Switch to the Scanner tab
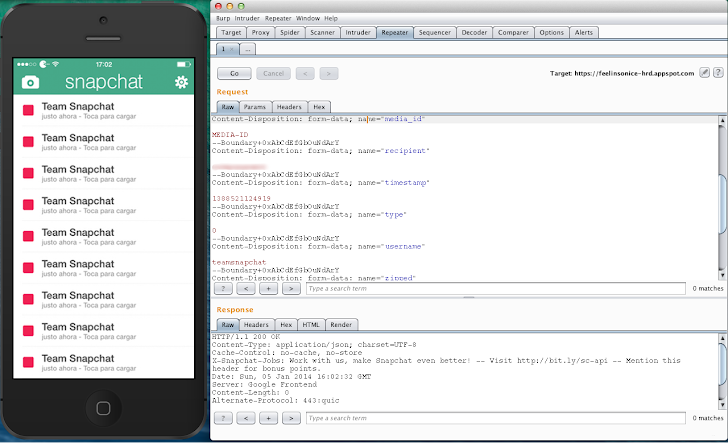This screenshot has height=443, width=728. tap(323, 33)
